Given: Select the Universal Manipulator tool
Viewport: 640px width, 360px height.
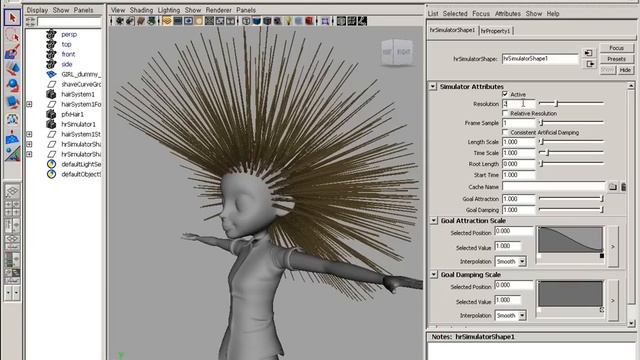Looking at the screenshot, I should click(x=12, y=119).
